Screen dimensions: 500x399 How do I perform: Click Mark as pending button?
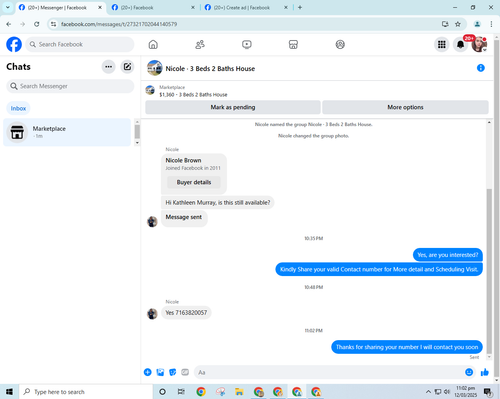pos(233,107)
